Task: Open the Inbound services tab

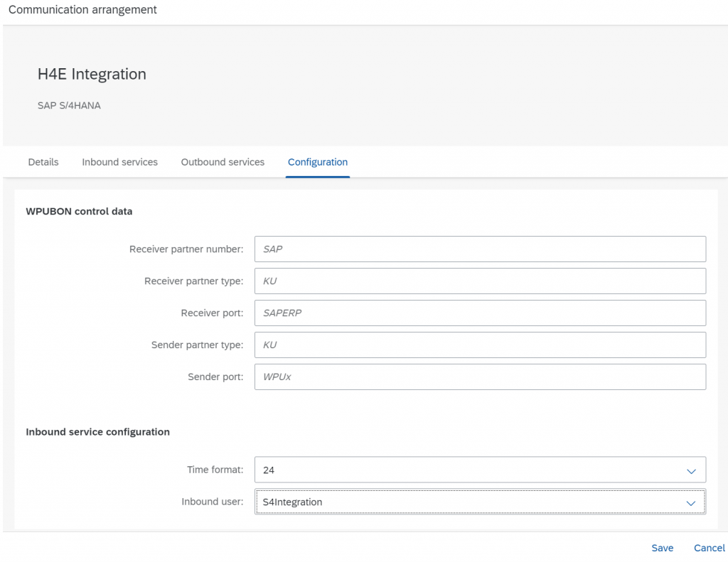Action: (119, 162)
